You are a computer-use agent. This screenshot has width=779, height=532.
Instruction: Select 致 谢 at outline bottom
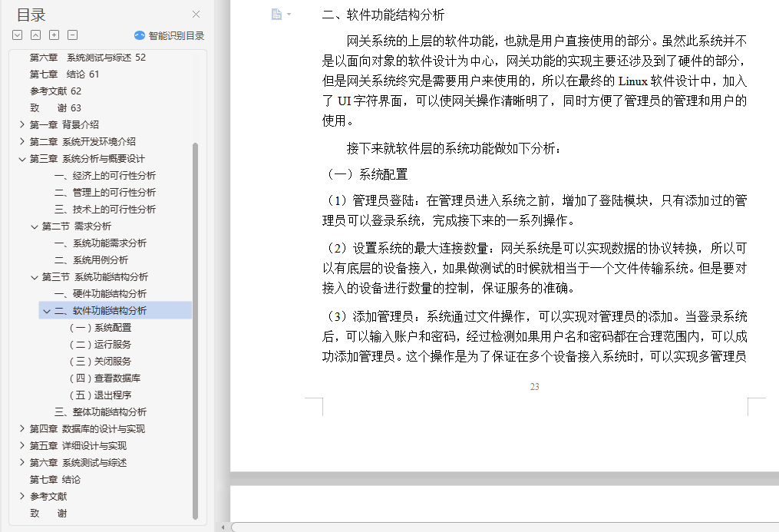[x=48, y=514]
